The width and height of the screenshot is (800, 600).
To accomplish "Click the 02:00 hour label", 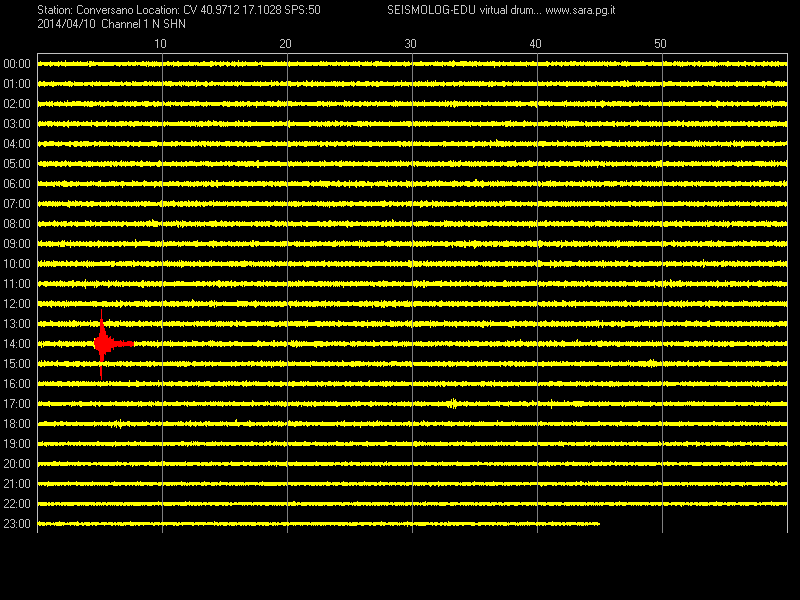I will [17, 104].
